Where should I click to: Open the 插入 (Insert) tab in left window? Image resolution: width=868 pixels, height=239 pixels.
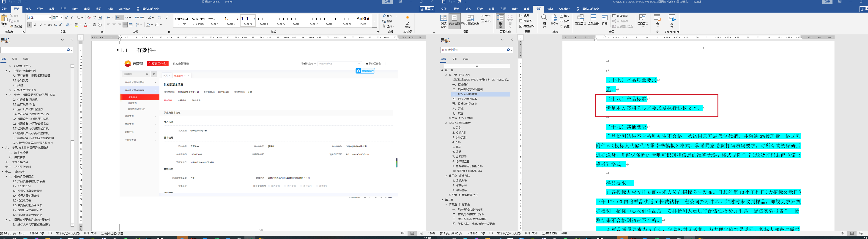tap(28, 9)
